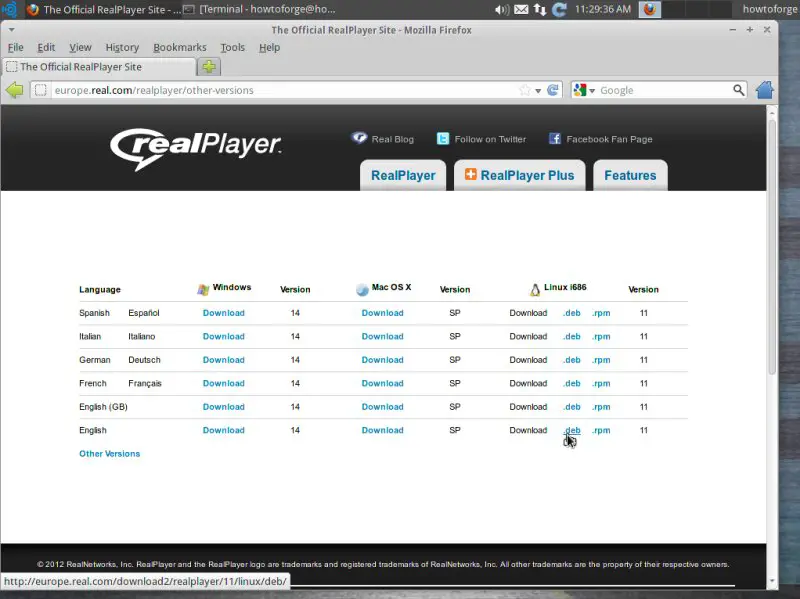Download the Mac OS X version for Italian

point(382,336)
